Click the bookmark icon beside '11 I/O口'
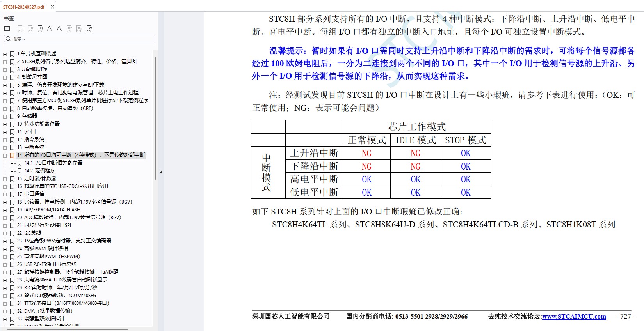Image resolution: width=644 pixels, height=331 pixels. [x=12, y=132]
